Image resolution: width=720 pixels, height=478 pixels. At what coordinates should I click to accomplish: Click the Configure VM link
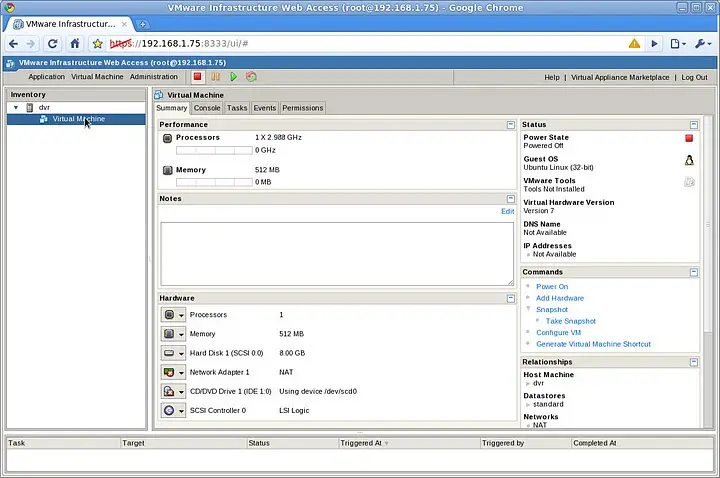pos(558,332)
